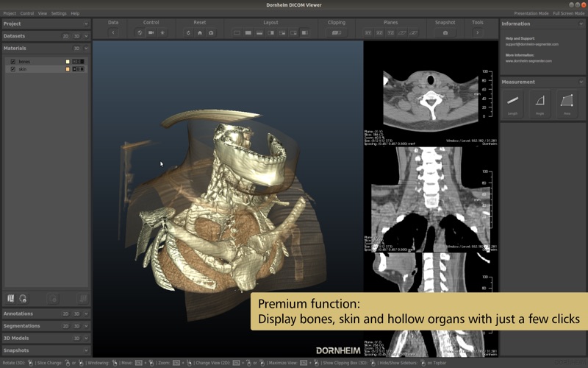Image resolution: width=588 pixels, height=368 pixels.
Task: Enter Full Screen Mode
Action: pyautogui.click(x=568, y=13)
